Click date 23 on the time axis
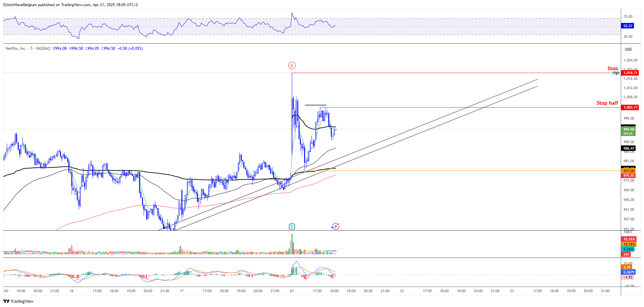This screenshot has width=644, height=307. coord(512,291)
